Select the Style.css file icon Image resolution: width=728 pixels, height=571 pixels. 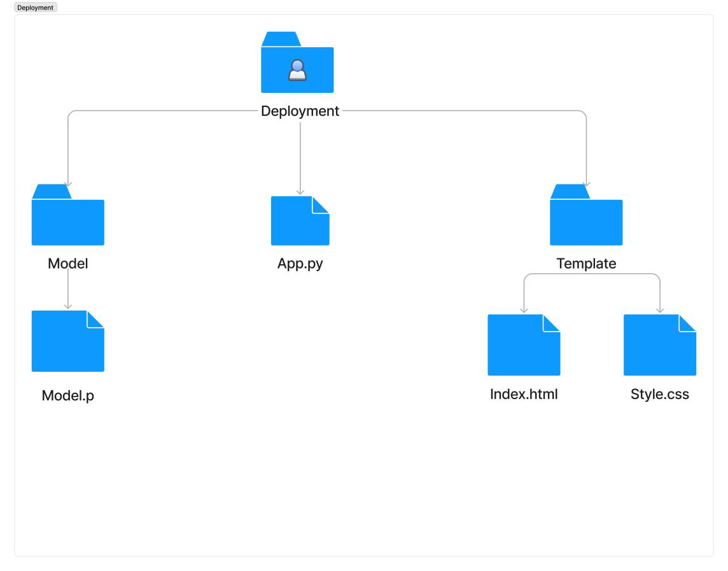coord(660,345)
